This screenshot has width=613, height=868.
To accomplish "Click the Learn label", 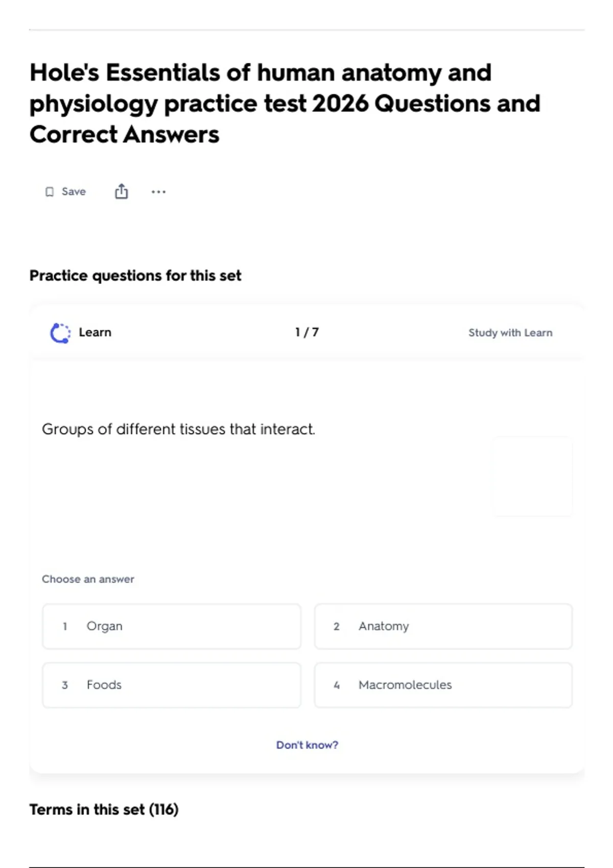I will tap(95, 332).
